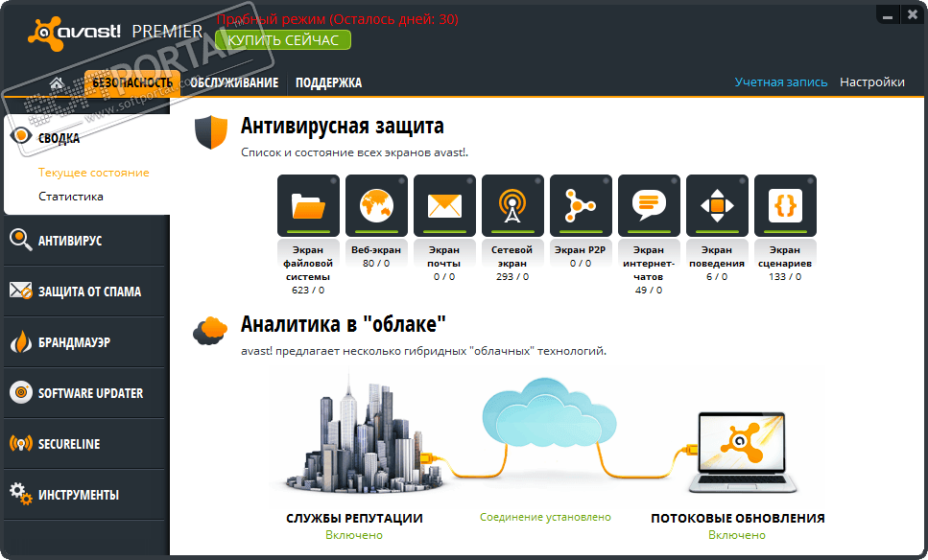Click the 133 / 0 script shield counter

[785, 277]
